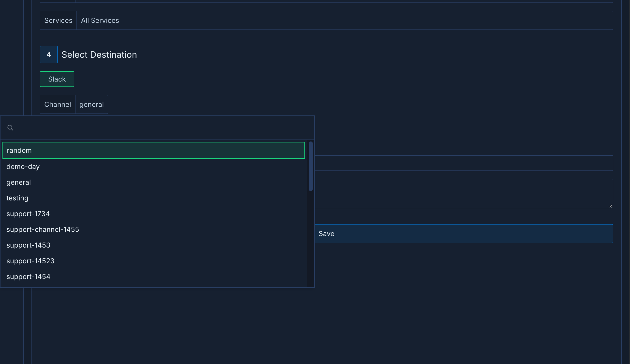
Task: Select support-1454 at list bottom
Action: click(28, 277)
